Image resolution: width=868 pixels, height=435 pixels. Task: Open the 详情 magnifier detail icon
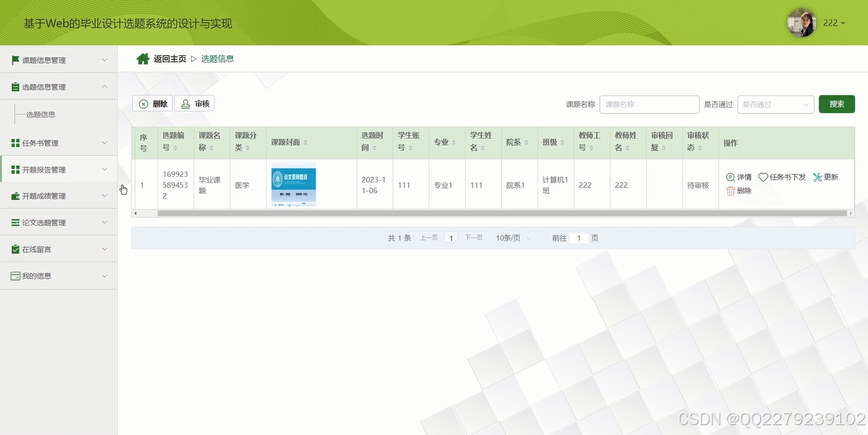(x=730, y=177)
